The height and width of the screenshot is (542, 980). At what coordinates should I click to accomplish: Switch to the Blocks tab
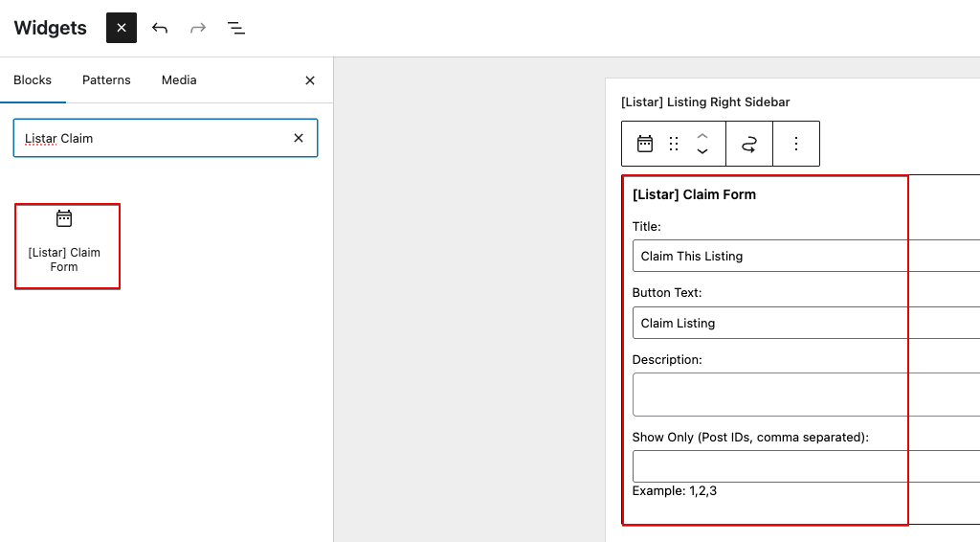33,80
